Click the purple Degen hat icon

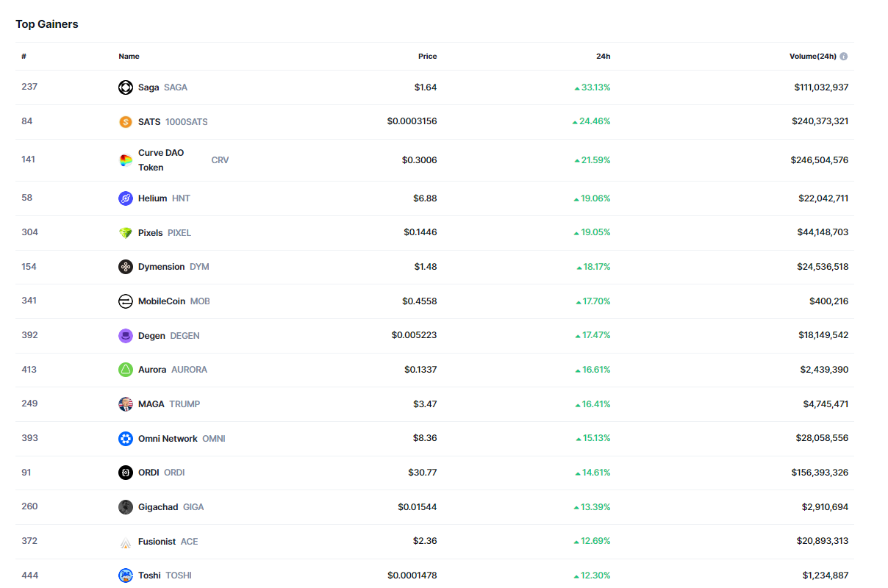126,336
